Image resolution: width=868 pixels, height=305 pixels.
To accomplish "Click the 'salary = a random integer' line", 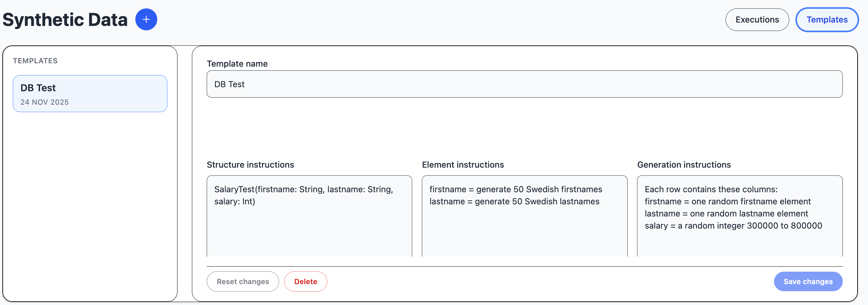I will (x=733, y=226).
